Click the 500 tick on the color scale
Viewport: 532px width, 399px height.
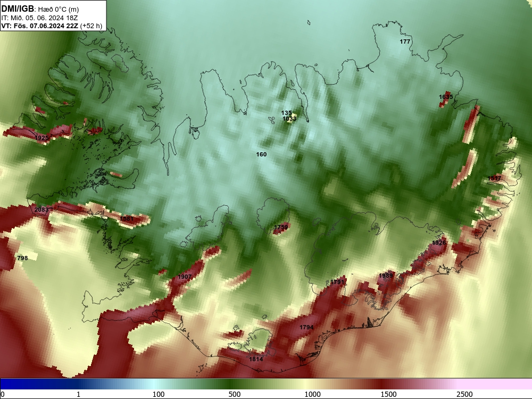point(235,394)
